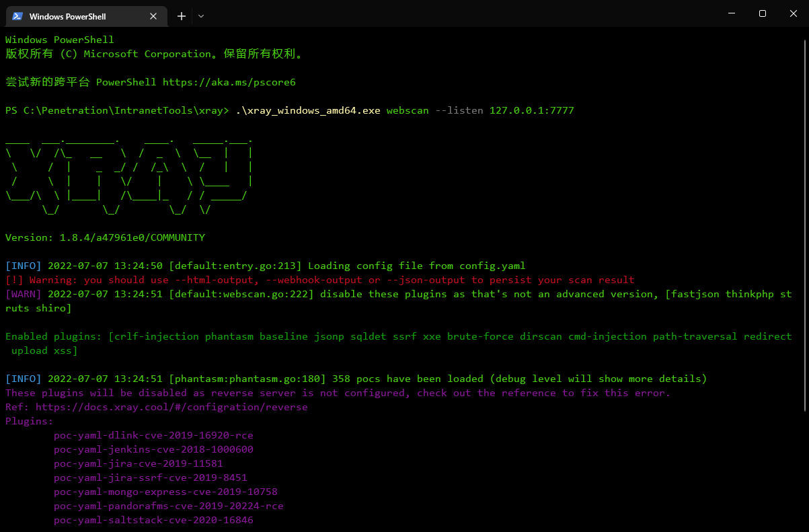Click the https://aka.ms/pscore6 link
Viewport: 809px width, 532px height.
229,82
